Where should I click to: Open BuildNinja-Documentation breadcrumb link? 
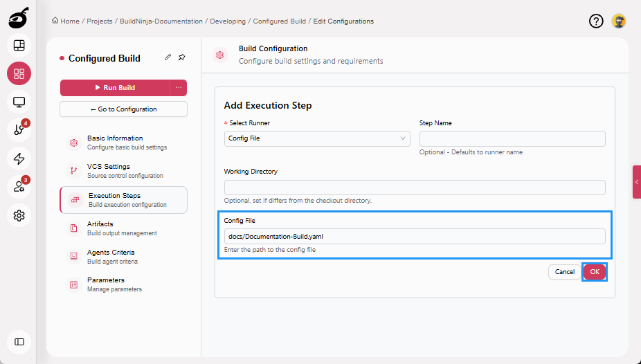[161, 21]
